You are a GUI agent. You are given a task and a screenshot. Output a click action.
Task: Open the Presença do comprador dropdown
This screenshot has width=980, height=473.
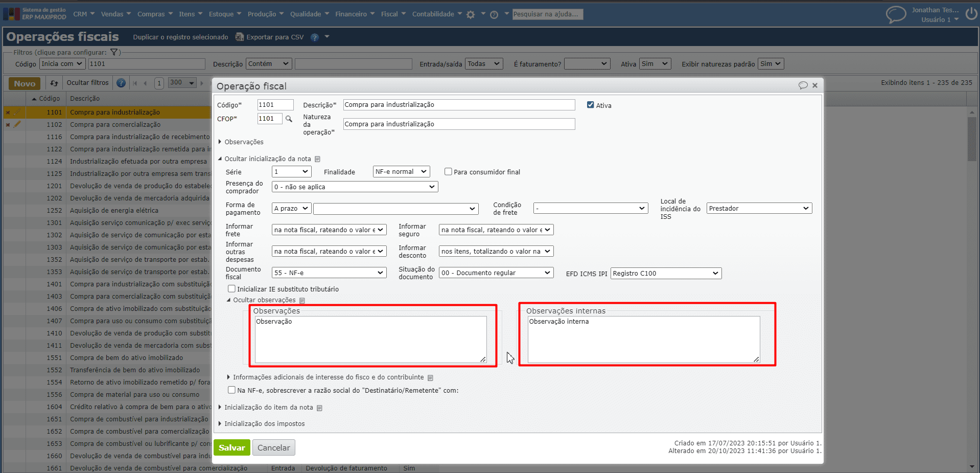point(355,187)
